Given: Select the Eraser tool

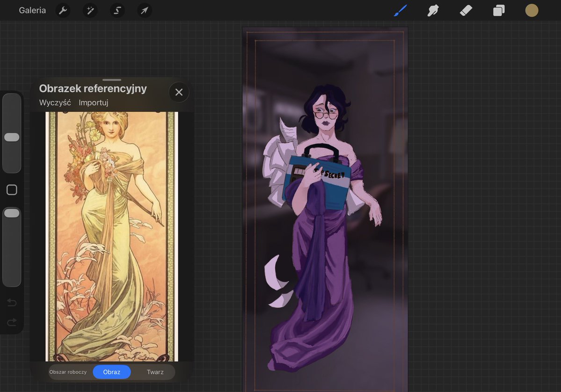Looking at the screenshot, I should click(x=466, y=10).
